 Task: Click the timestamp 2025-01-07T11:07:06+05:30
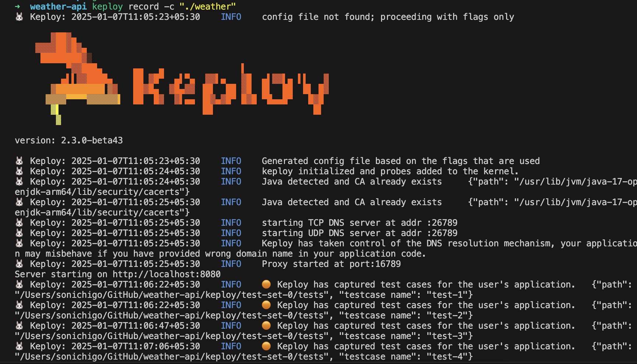tap(136, 346)
